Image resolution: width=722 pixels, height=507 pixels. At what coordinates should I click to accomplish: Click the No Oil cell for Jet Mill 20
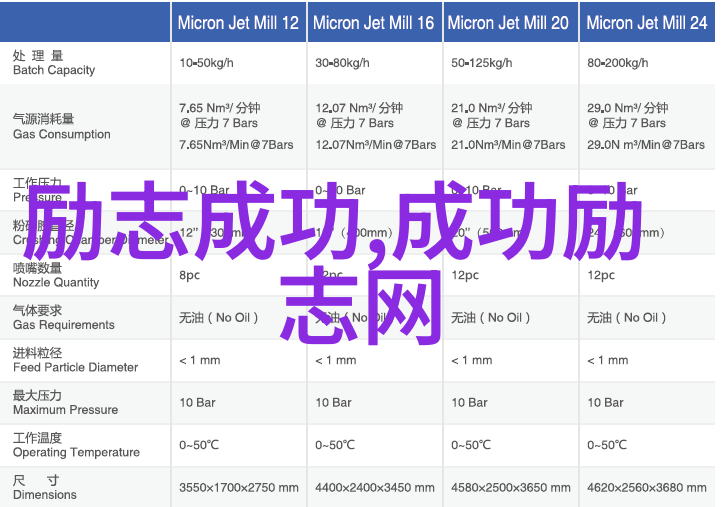pyautogui.click(x=491, y=317)
